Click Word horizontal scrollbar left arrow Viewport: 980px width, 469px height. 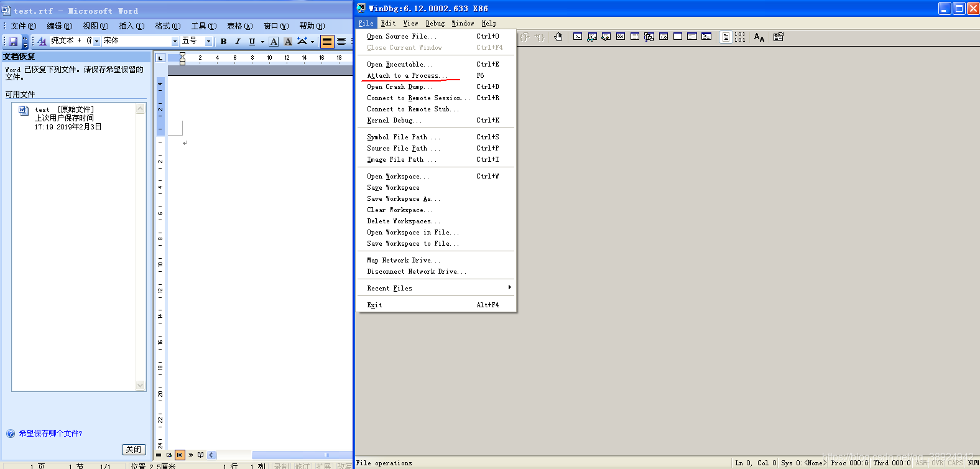pos(211,455)
